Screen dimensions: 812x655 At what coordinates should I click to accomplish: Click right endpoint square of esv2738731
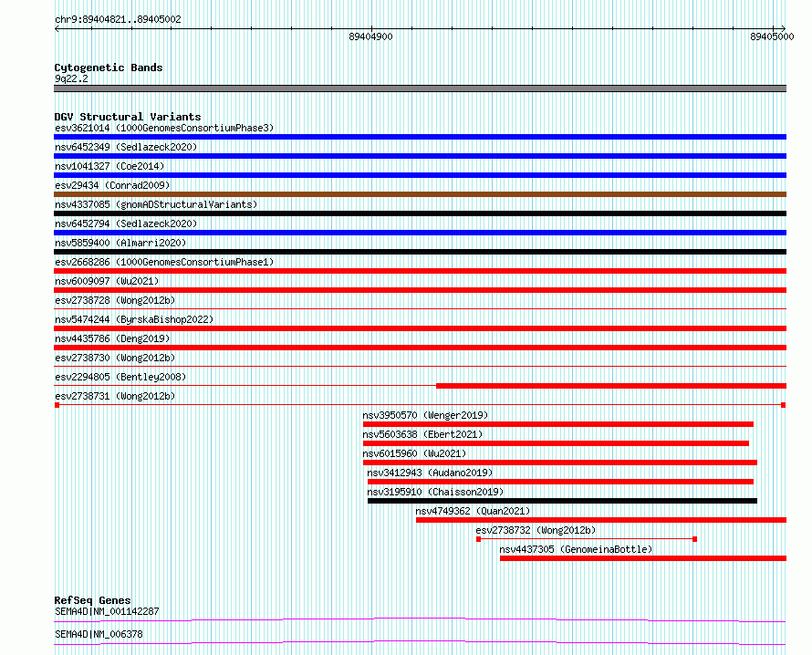tap(784, 405)
